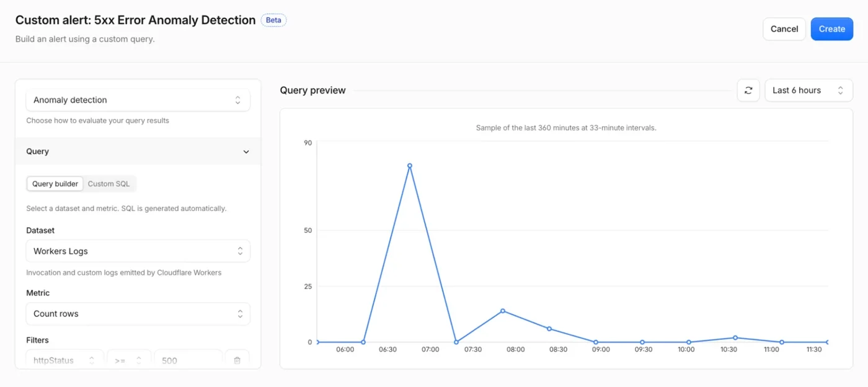Click the 11:30 x-axis label
The height and width of the screenshot is (387, 868).
814,349
